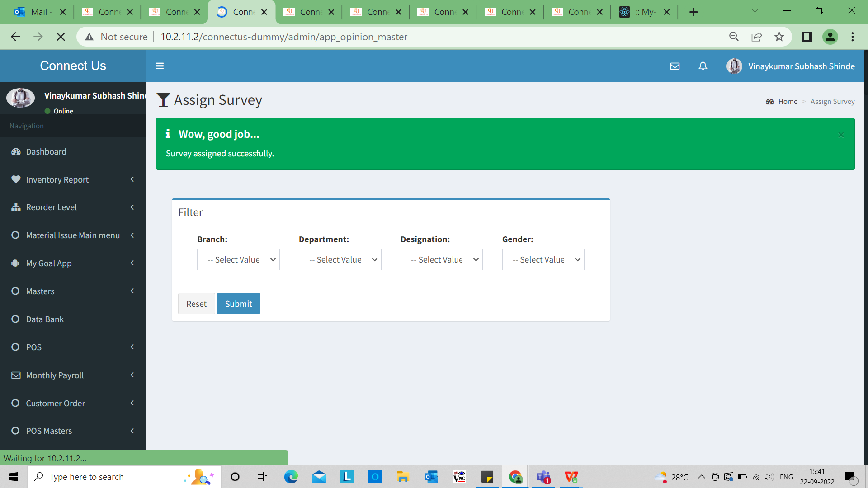Click the Home breadcrumb dashboard icon
This screenshot has width=868, height=488.
click(770, 102)
